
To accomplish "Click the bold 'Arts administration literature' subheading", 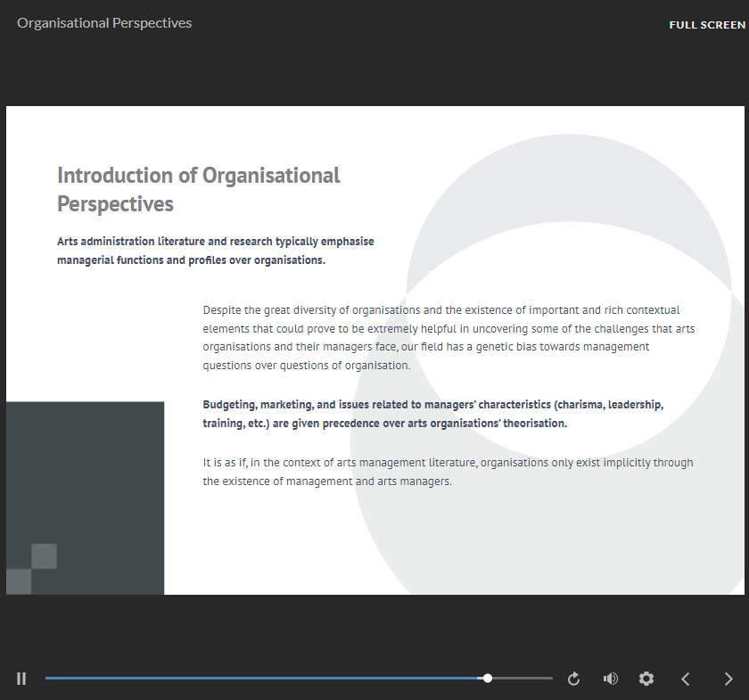I will point(215,251).
